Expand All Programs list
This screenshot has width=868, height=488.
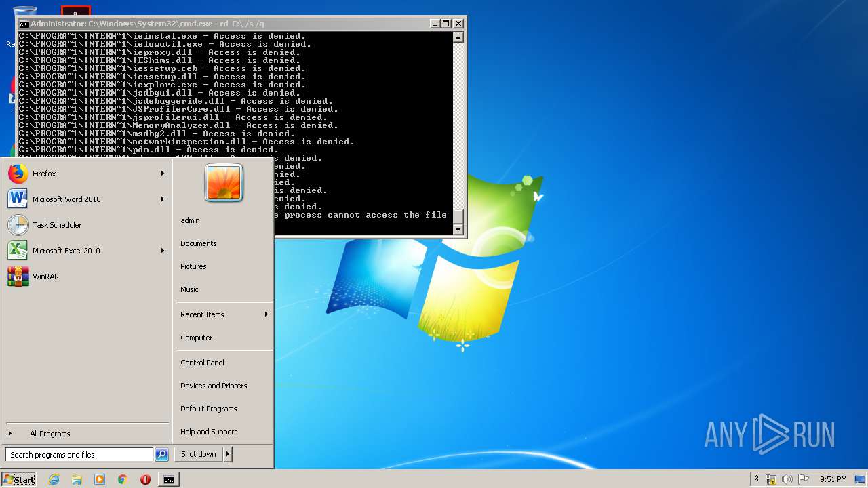87,434
